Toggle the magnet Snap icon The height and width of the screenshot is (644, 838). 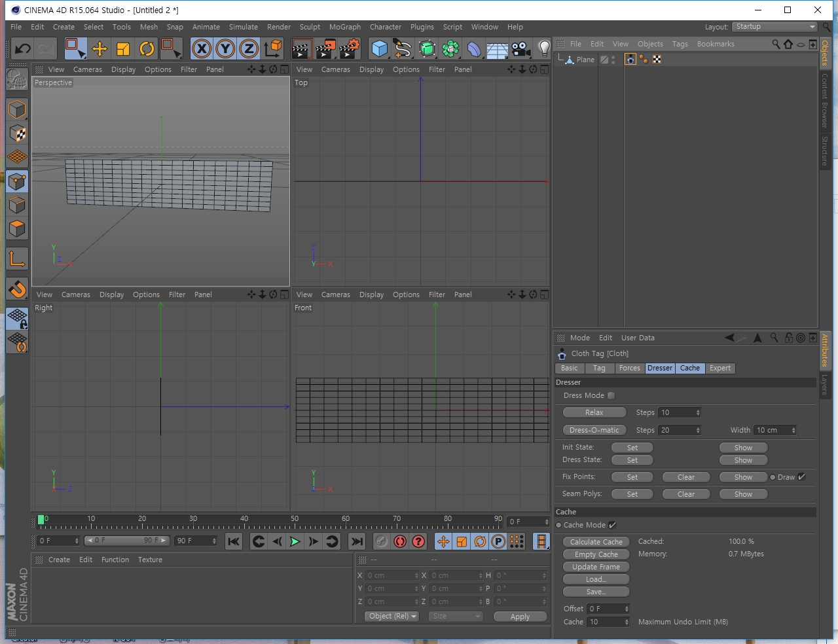point(17,289)
